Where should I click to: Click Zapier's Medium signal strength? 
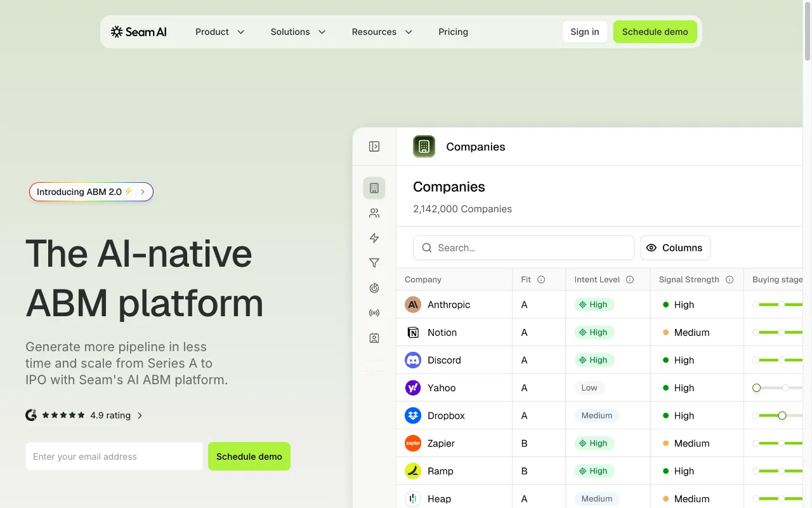point(686,443)
